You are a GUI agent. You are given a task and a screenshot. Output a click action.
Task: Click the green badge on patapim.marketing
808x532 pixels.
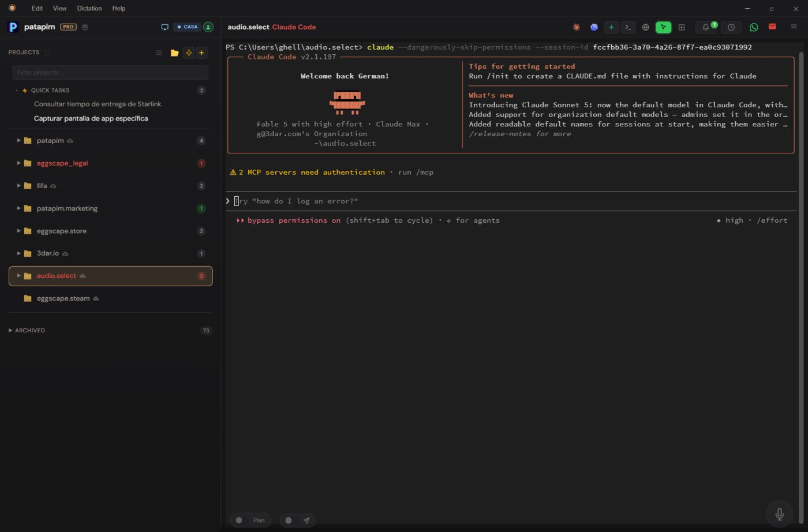(201, 208)
